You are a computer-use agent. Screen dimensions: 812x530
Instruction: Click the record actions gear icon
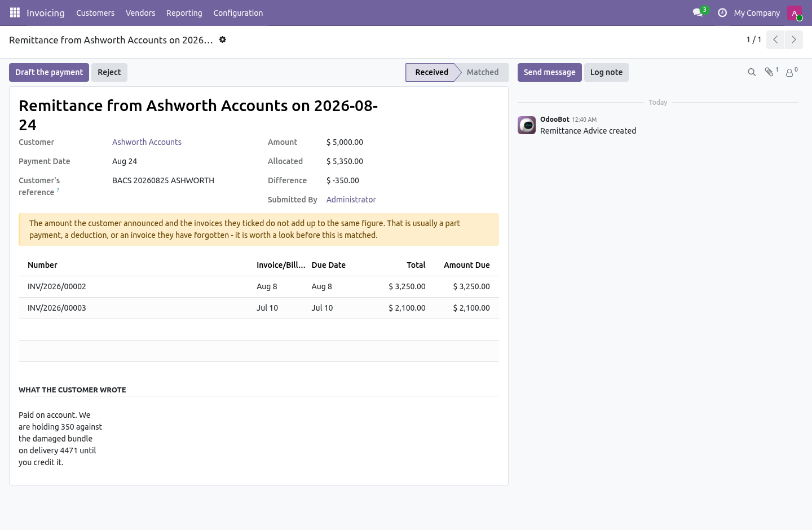[x=223, y=39]
